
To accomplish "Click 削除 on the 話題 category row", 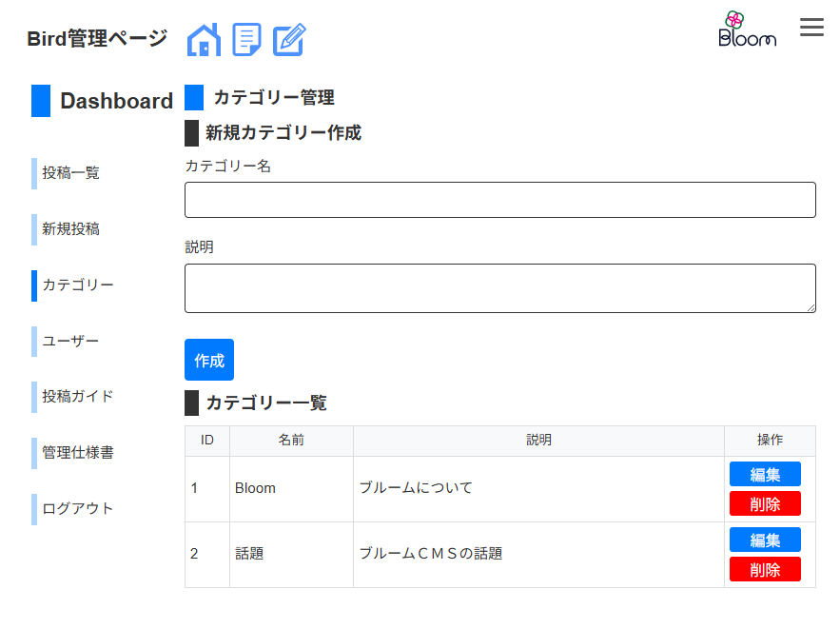I will (x=765, y=569).
